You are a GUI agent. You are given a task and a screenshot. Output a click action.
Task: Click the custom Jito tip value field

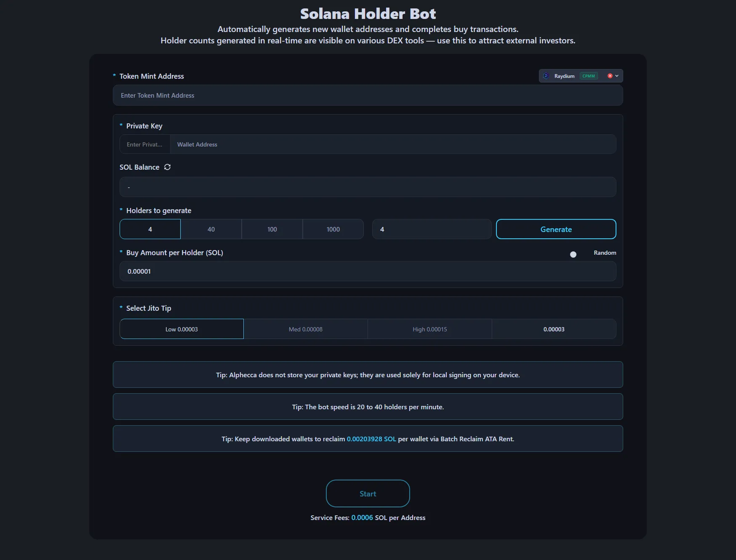[x=554, y=329]
